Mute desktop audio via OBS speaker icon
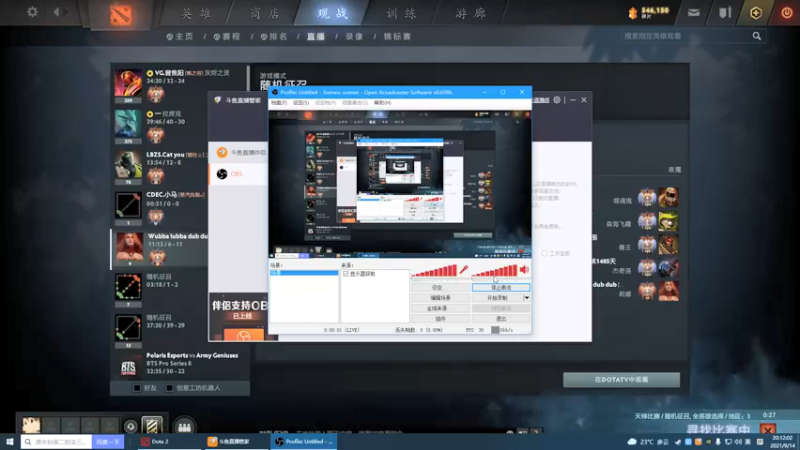 pyautogui.click(x=524, y=269)
